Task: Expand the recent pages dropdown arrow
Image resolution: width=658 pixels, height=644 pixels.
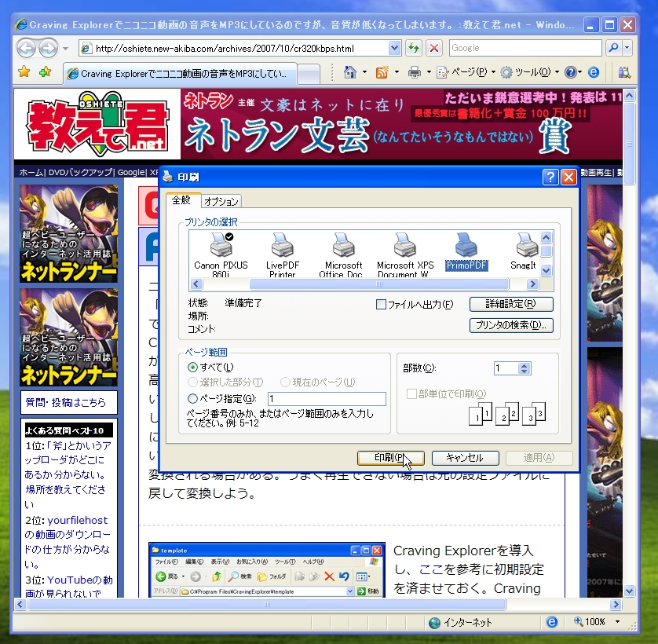Action: click(x=65, y=49)
